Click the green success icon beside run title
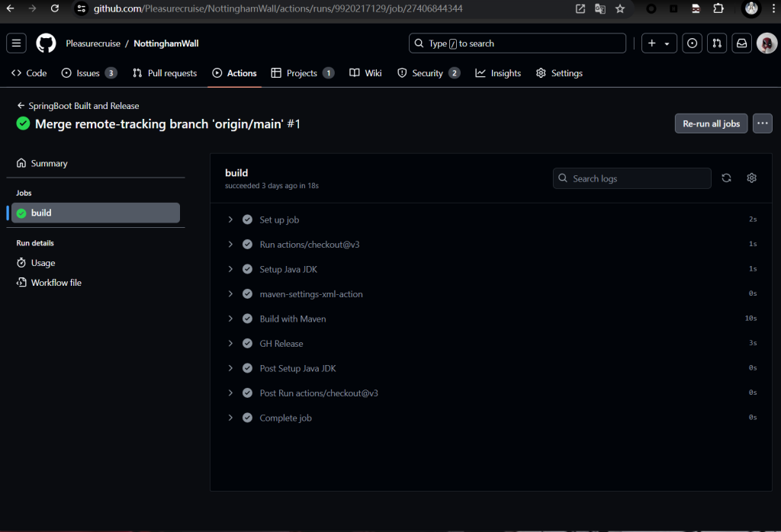 point(23,123)
